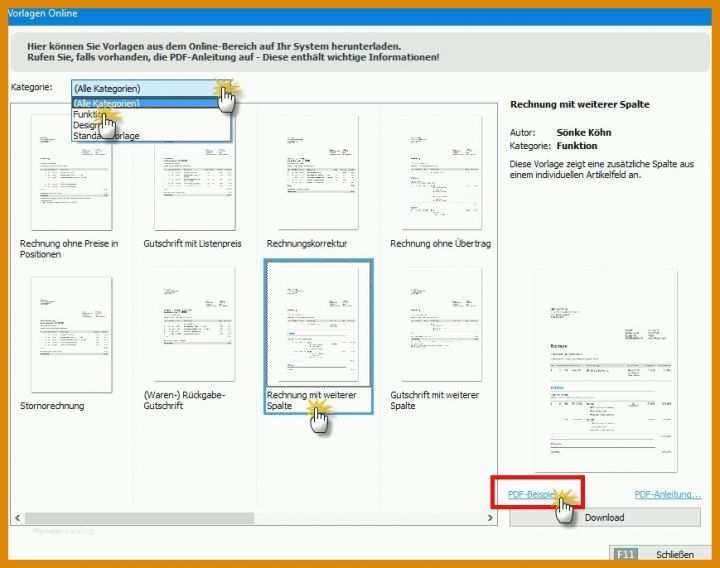Select 'Stornorechnung' template thumbnail

71,334
